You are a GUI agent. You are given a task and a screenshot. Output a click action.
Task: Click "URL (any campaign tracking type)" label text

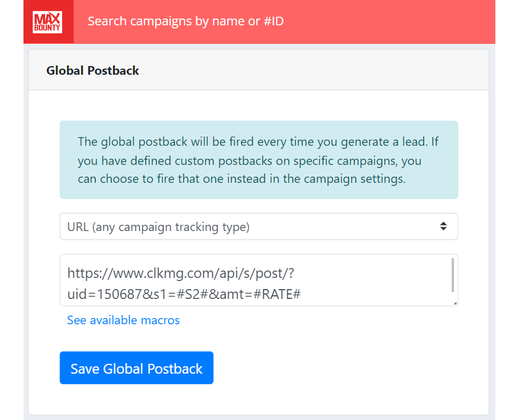[x=158, y=227]
